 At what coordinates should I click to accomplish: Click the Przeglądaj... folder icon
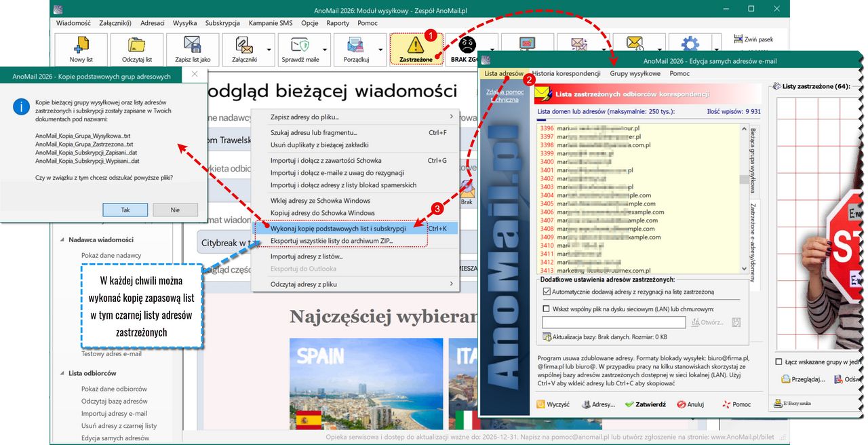(785, 380)
